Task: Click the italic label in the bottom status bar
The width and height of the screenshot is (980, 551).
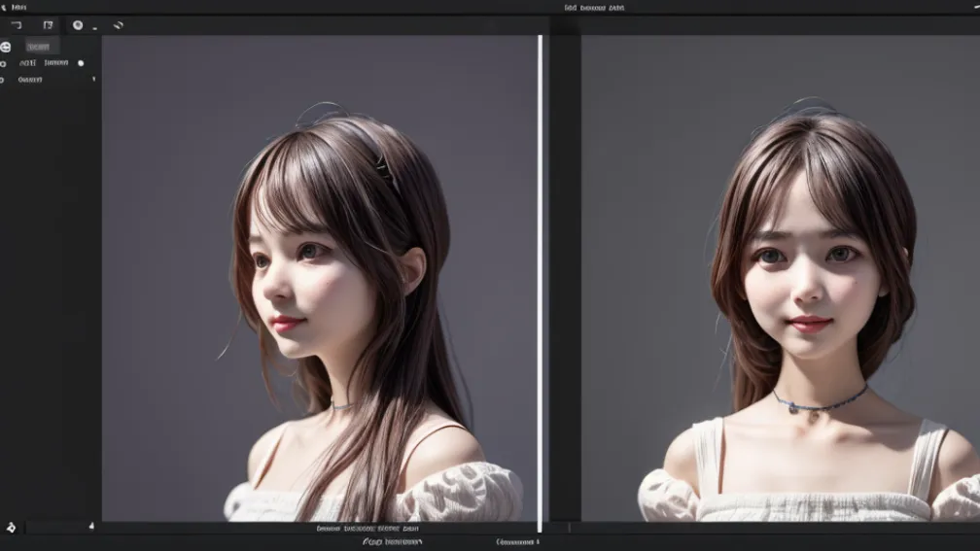Action: coord(393,541)
